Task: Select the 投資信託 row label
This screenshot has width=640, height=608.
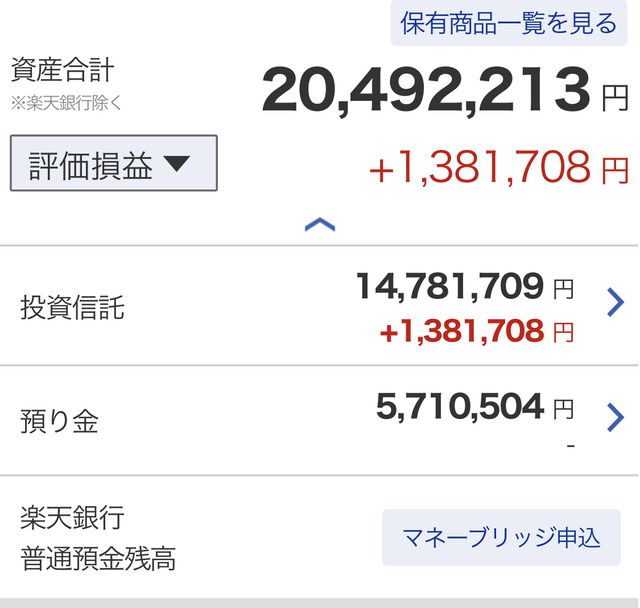Action: 72,307
